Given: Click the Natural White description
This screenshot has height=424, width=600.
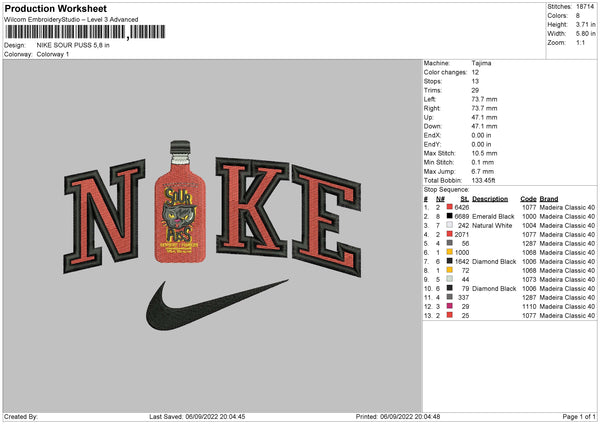Looking at the screenshot, I should pos(492,225).
